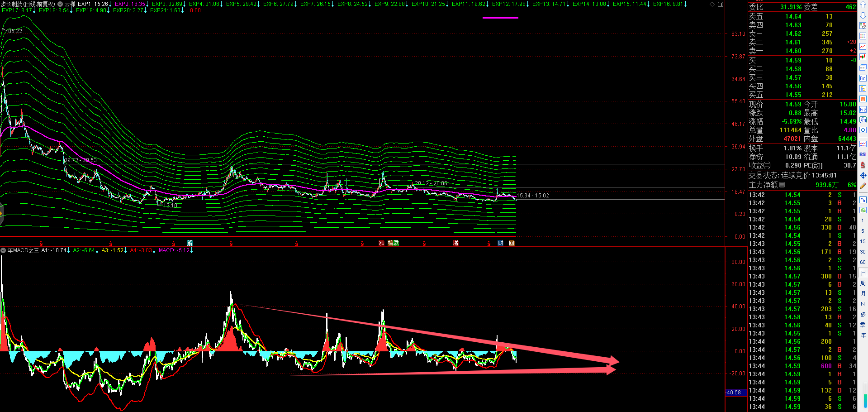Click the red S dollar icon in sidebar
The width and height of the screenshot is (868, 412).
tap(863, 165)
